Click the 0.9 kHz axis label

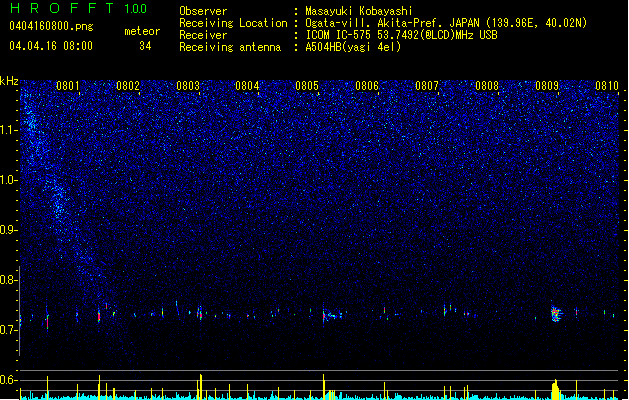(8, 230)
